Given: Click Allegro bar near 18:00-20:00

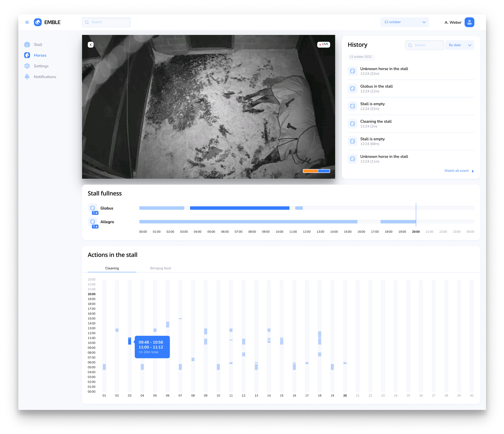Looking at the screenshot, I should tap(398, 222).
